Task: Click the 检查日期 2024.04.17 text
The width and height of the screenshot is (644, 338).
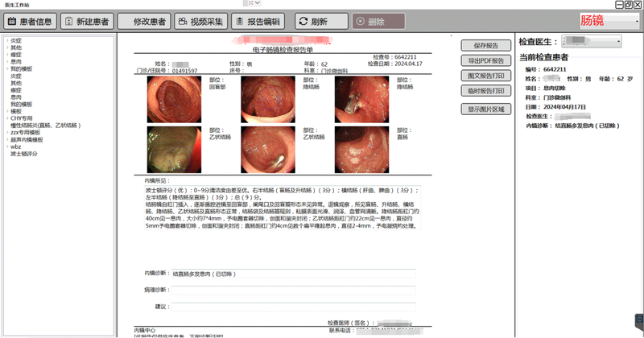Action: click(394, 64)
